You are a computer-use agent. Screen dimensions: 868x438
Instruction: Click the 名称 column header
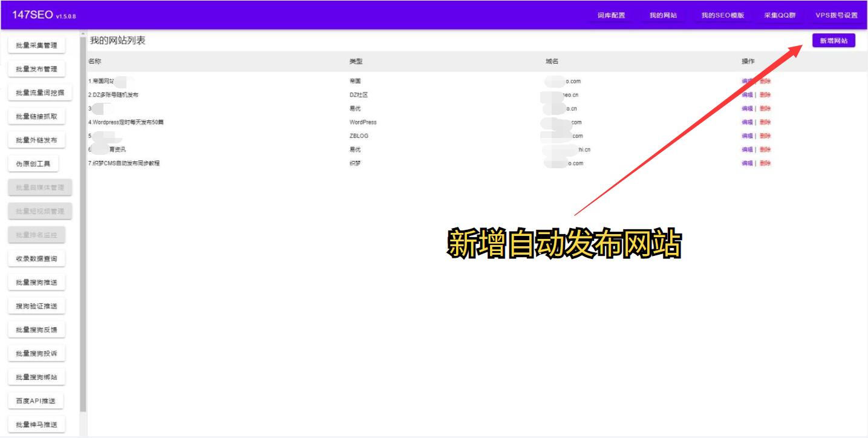94,61
